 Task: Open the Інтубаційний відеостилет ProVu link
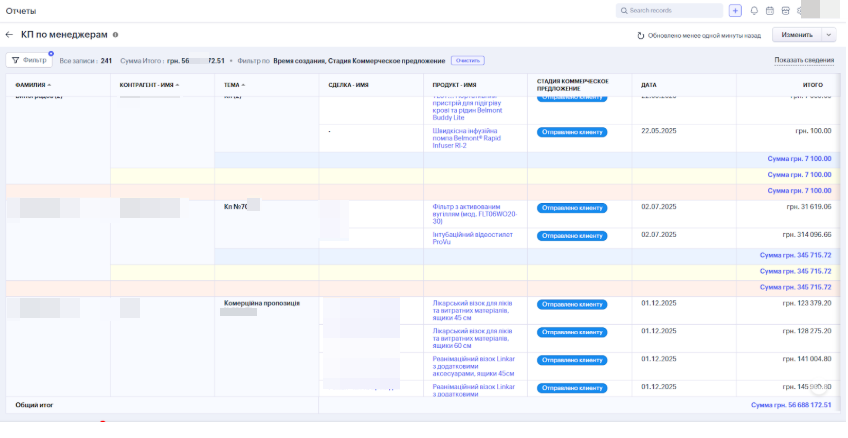point(473,238)
